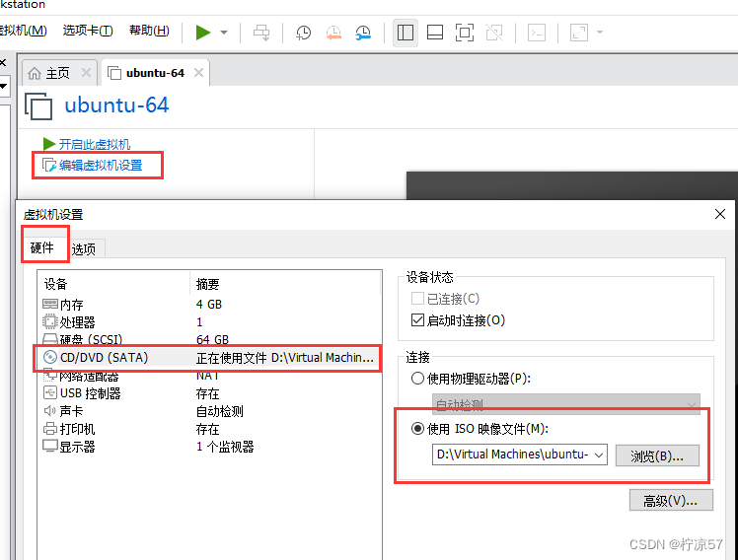Click the speaker icon for 声卡

(x=50, y=410)
